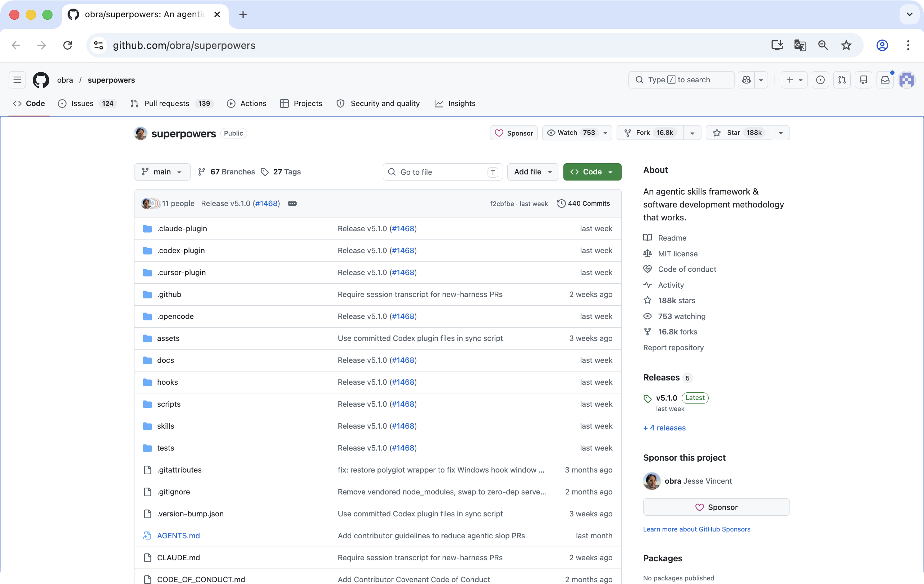
Task: Open the AGENTS.md file
Action: (178, 536)
